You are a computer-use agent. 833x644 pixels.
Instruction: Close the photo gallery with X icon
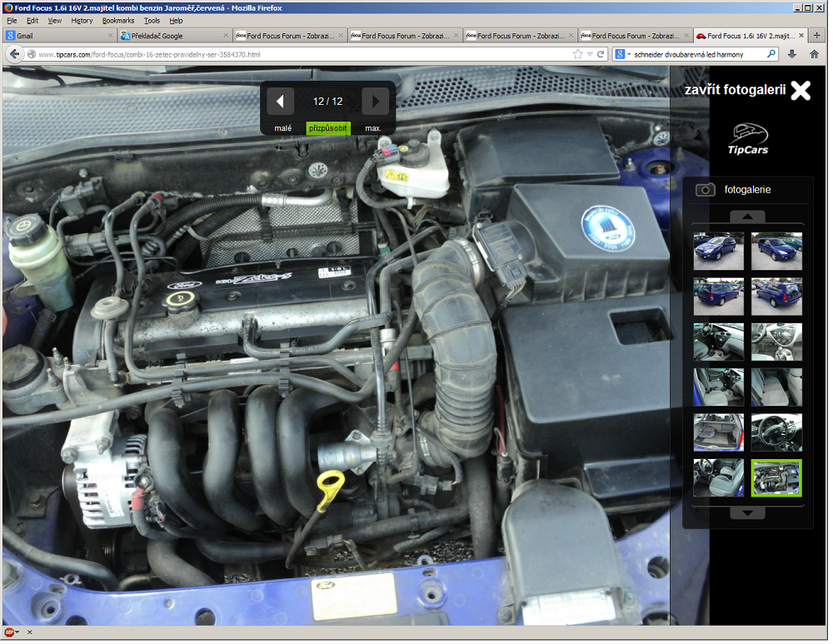(x=800, y=91)
